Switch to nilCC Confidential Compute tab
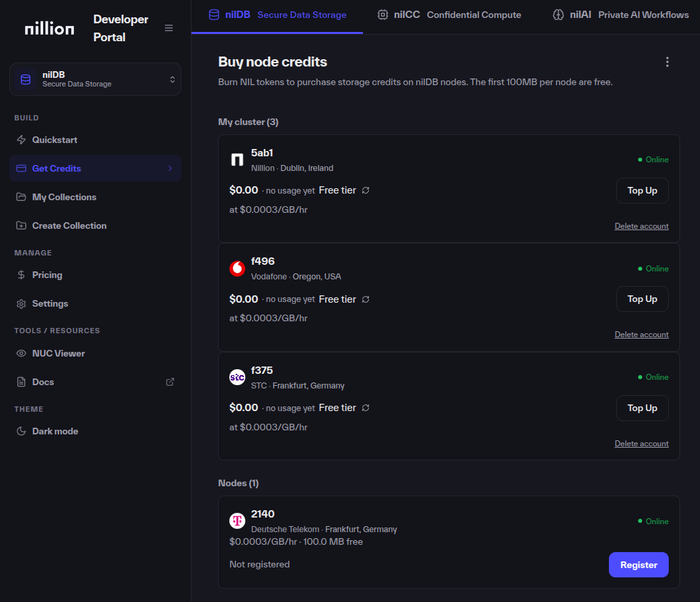Screen dimensions: 700x602 coord(449,15)
